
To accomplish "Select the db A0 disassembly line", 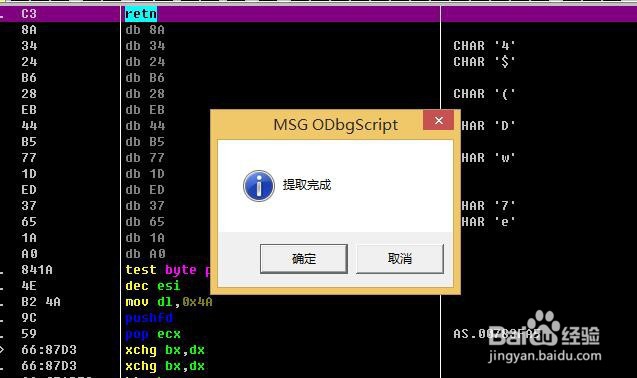I will pyautogui.click(x=145, y=254).
